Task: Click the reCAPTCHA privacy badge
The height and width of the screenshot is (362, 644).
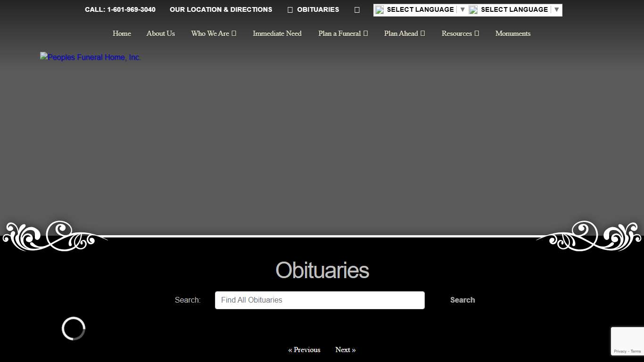Action: click(x=627, y=341)
